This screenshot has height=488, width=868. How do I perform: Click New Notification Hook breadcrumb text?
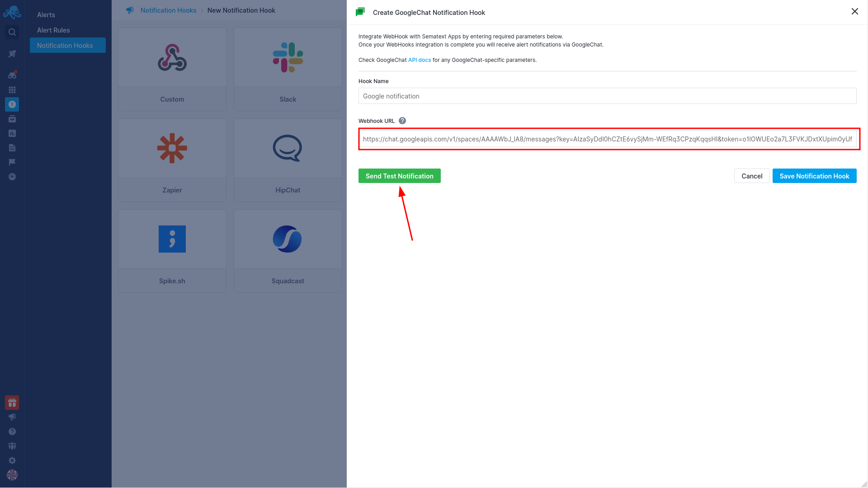pyautogui.click(x=241, y=10)
